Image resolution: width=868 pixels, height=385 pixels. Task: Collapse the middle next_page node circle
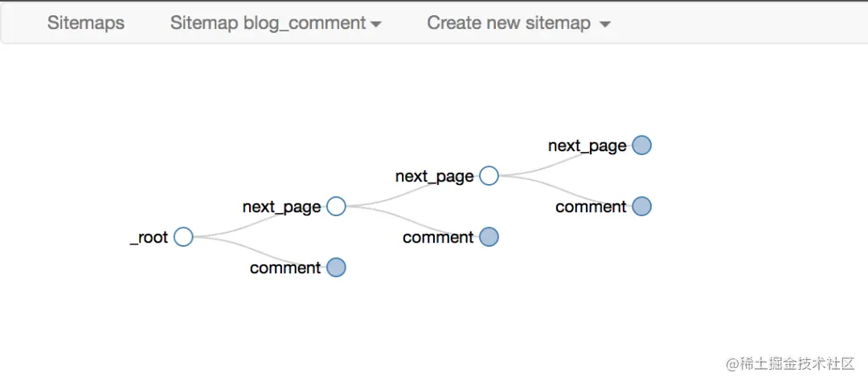click(489, 176)
